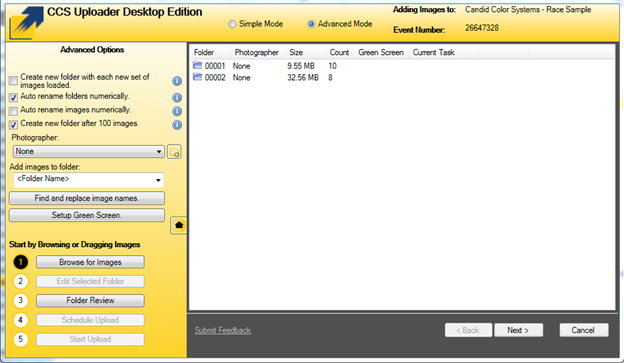This screenshot has width=624, height=363.
Task: Click the Cancel button
Action: [x=583, y=330]
